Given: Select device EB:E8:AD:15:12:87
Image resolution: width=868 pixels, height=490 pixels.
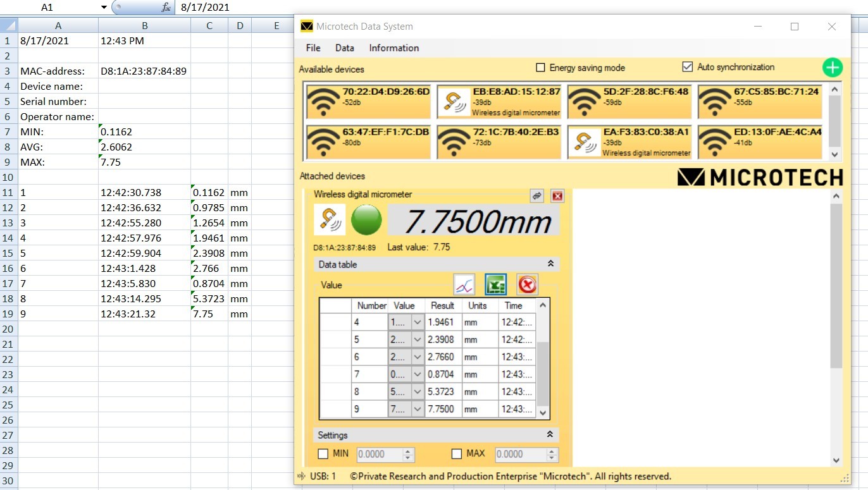Looking at the screenshot, I should pyautogui.click(x=499, y=101).
